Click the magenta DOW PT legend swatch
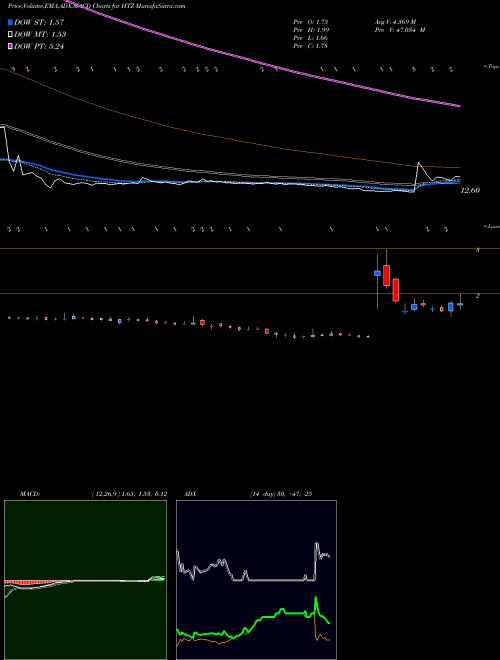 [10, 47]
